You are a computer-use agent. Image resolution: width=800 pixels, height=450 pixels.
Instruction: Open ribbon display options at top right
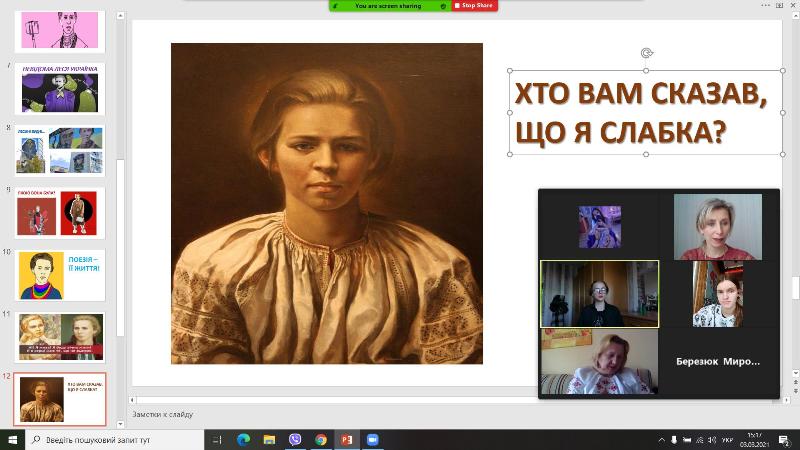[779, 5]
